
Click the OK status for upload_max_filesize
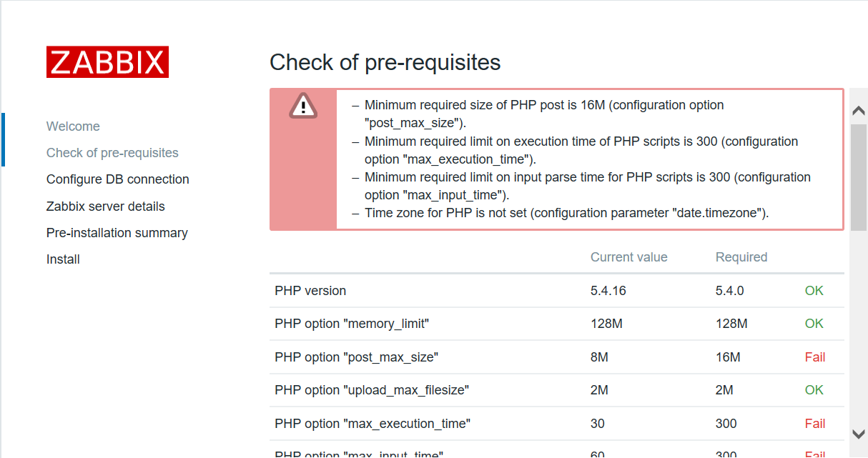click(x=814, y=390)
